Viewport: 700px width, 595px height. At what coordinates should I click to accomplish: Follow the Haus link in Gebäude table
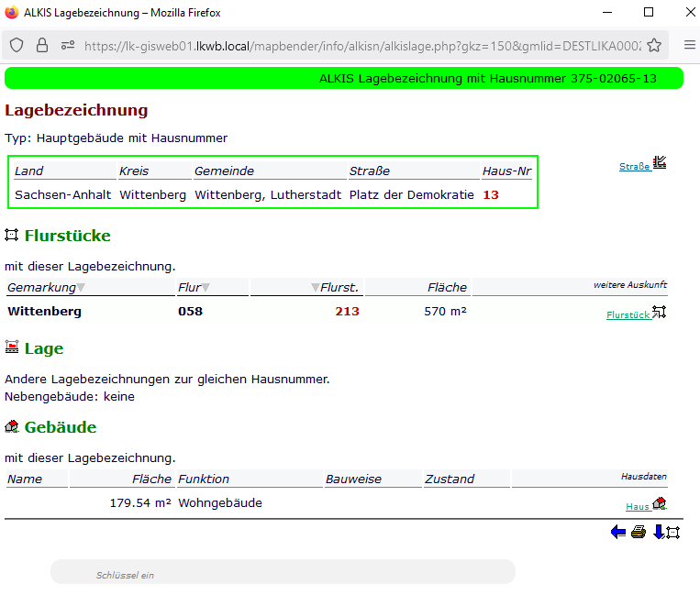(x=637, y=507)
